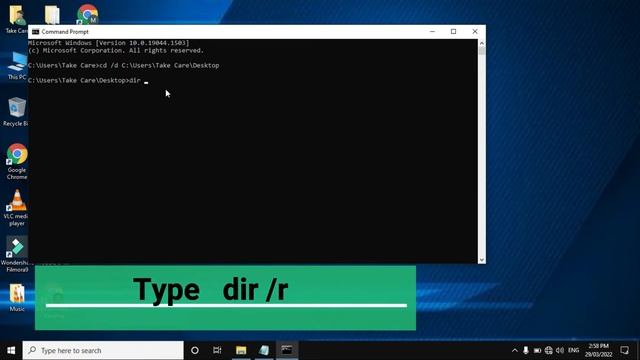The width and height of the screenshot is (640, 360).
Task: Open the Windows Start menu
Action: point(11,350)
